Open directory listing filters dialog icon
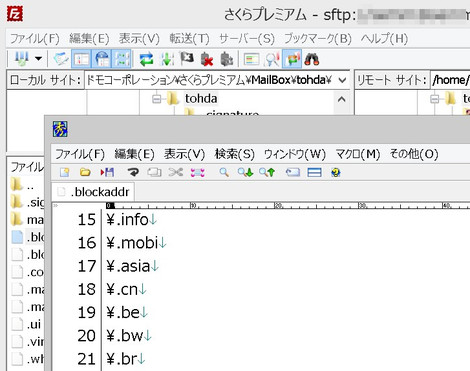470x371 pixels. click(x=252, y=59)
